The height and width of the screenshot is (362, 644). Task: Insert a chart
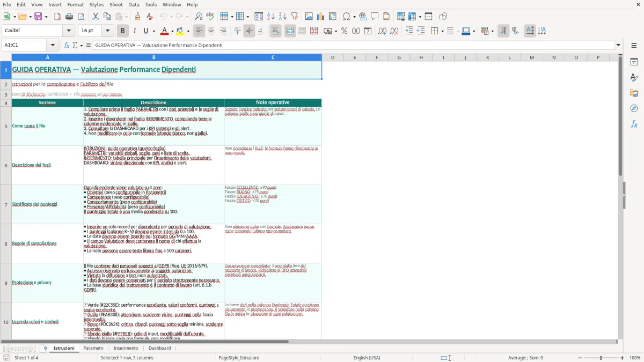[321, 17]
